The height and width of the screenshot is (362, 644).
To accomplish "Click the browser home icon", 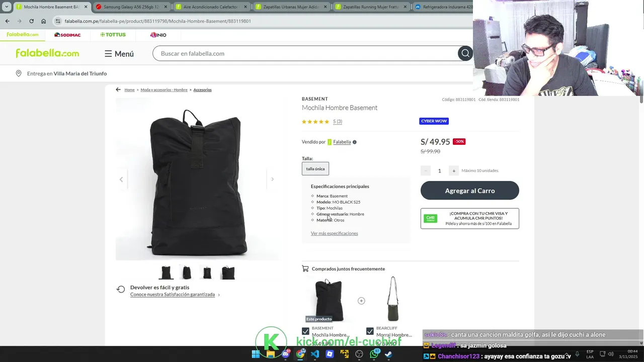I will pyautogui.click(x=44, y=21).
